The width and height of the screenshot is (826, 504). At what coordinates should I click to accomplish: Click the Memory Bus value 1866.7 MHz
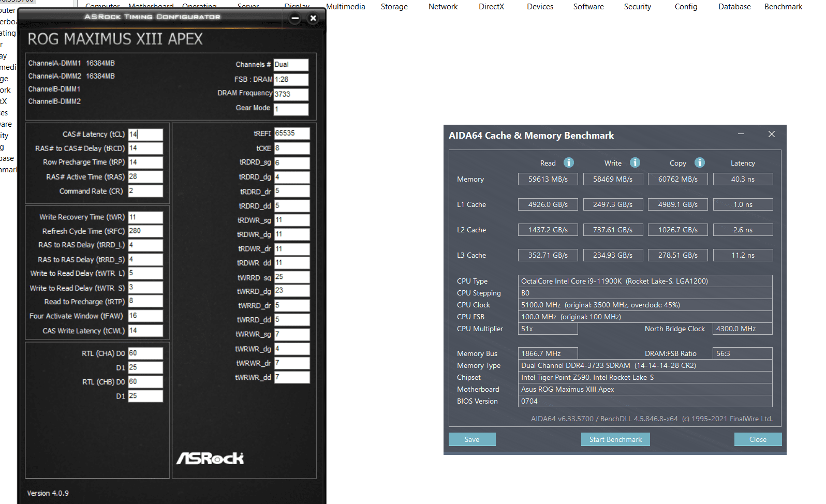pyautogui.click(x=548, y=353)
